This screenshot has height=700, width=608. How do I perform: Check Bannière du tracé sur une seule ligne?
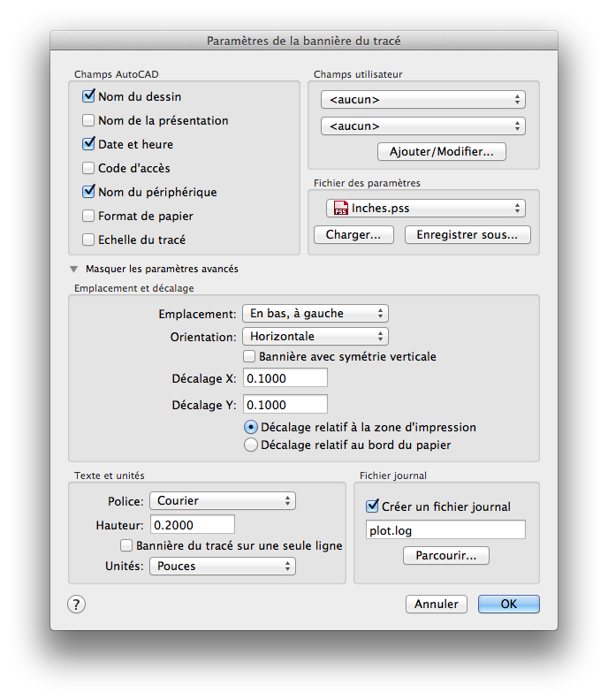tap(126, 545)
